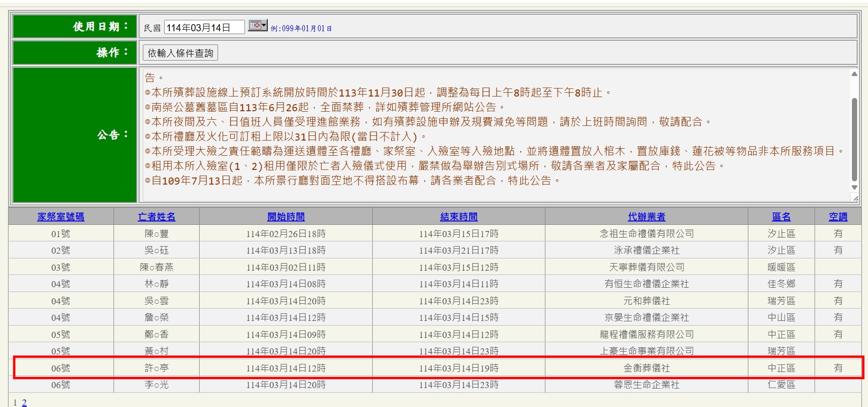Click the announcement box scroll-up arrow
This screenshot has height=407, width=868.
[x=854, y=74]
